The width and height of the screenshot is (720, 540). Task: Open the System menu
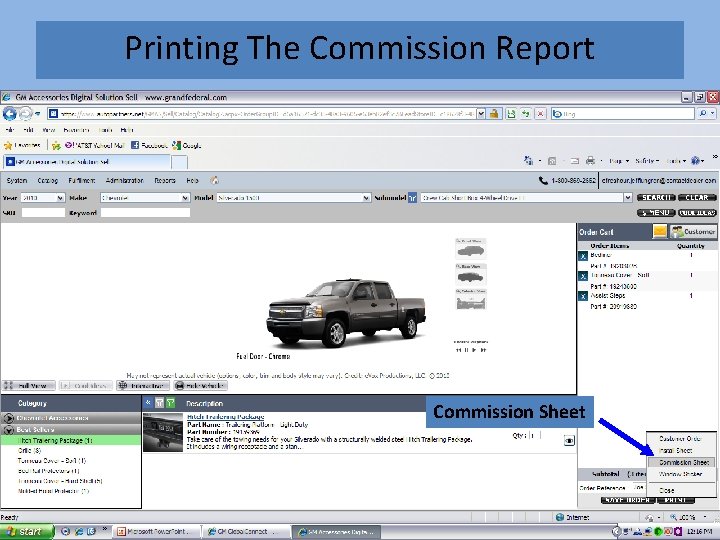point(17,180)
